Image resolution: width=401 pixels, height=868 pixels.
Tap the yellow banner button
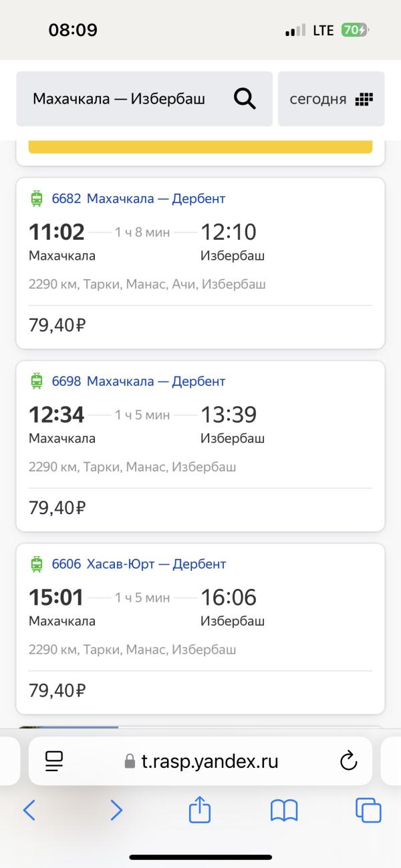[x=200, y=147]
